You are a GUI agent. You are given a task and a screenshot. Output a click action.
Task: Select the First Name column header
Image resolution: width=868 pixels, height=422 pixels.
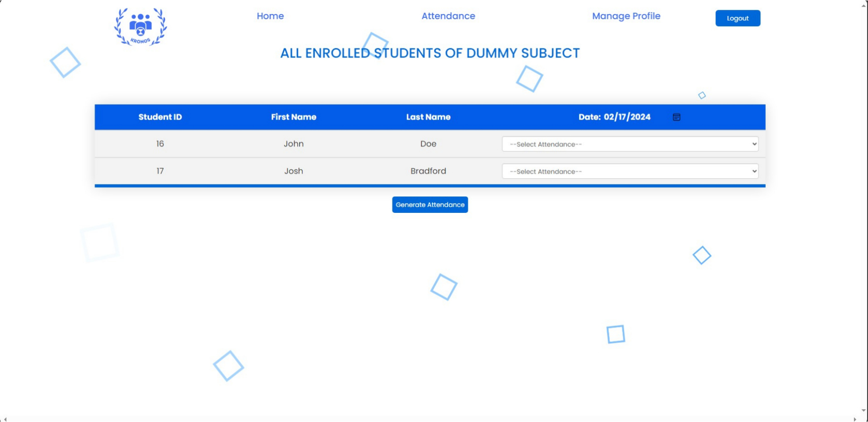(x=293, y=117)
